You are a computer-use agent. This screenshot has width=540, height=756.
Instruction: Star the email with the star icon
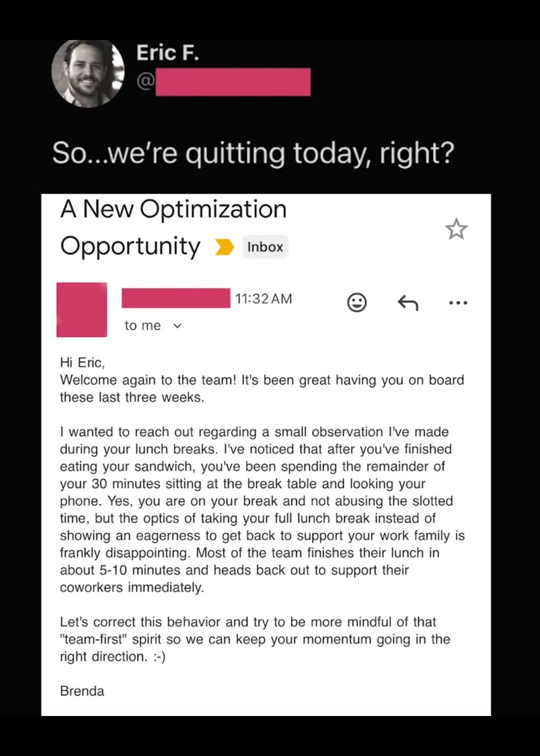click(x=456, y=229)
